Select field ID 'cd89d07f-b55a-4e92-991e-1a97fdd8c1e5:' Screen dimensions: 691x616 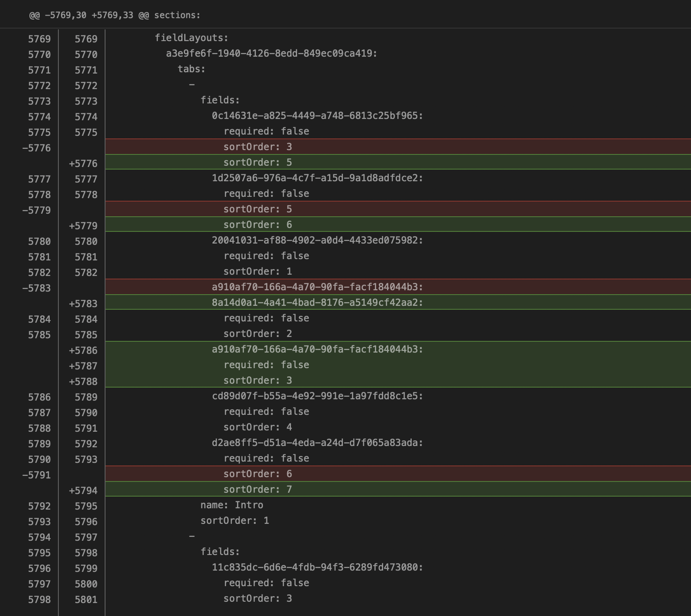[317, 396]
